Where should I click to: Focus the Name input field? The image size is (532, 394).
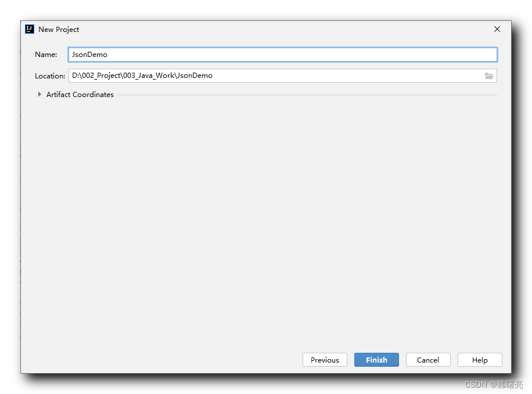click(283, 55)
